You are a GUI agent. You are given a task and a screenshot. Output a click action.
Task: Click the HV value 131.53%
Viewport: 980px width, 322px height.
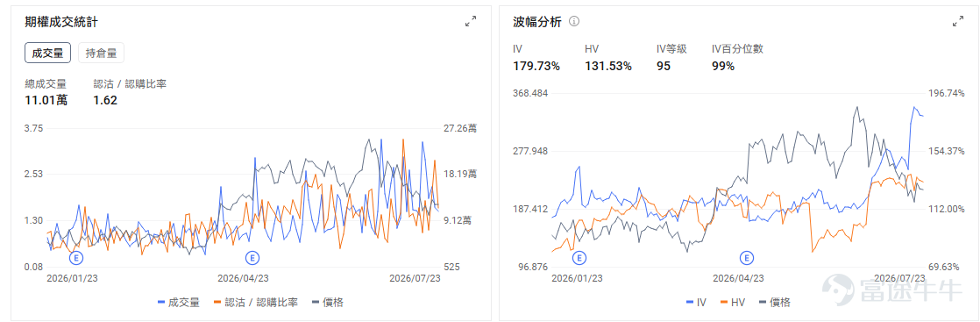[x=608, y=66]
